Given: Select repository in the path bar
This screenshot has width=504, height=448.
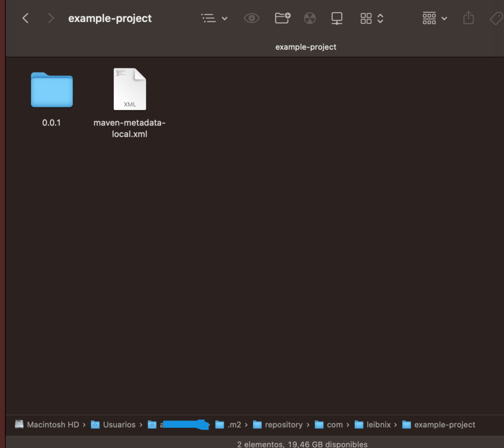Looking at the screenshot, I should point(283,424).
